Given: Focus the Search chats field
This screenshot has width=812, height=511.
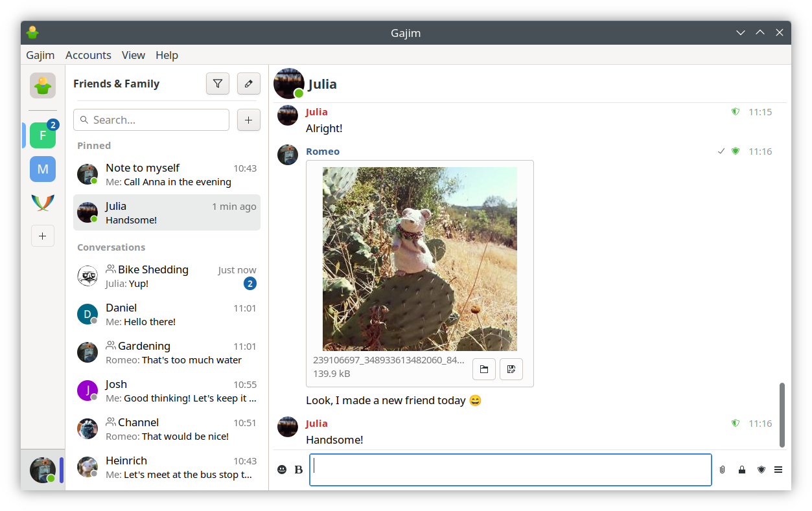Looking at the screenshot, I should [x=151, y=120].
